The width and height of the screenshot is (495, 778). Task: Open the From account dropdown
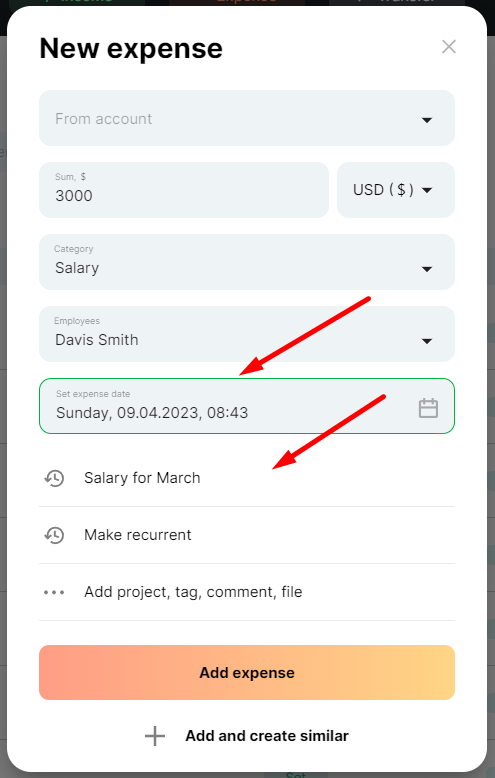[247, 118]
